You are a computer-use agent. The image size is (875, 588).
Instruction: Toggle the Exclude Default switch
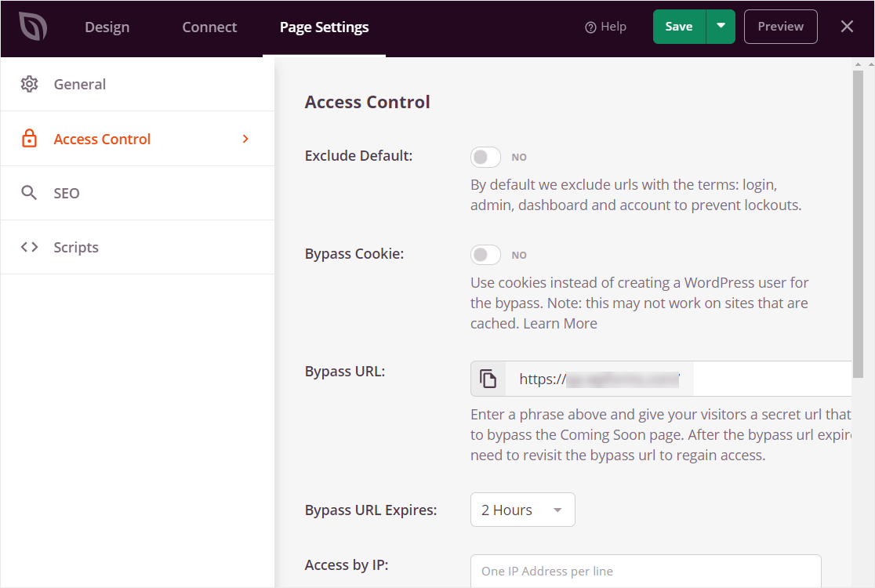[485, 157]
